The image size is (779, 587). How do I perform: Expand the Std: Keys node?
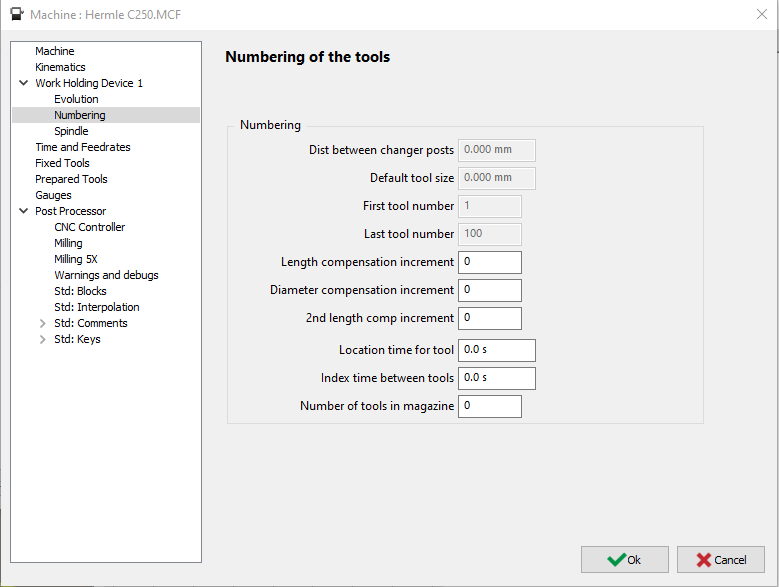pyautogui.click(x=42, y=339)
